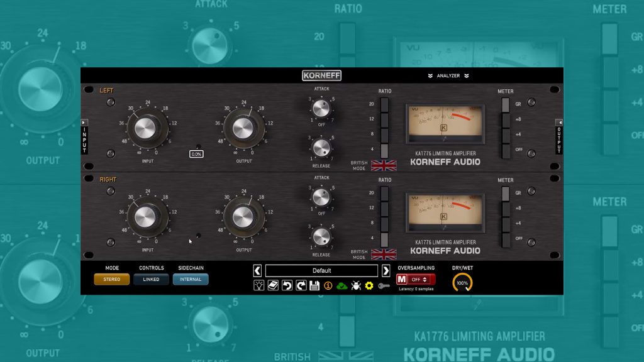644x362 pixels.
Task: Turn the RIGHT meter OFF
Action: click(506, 239)
